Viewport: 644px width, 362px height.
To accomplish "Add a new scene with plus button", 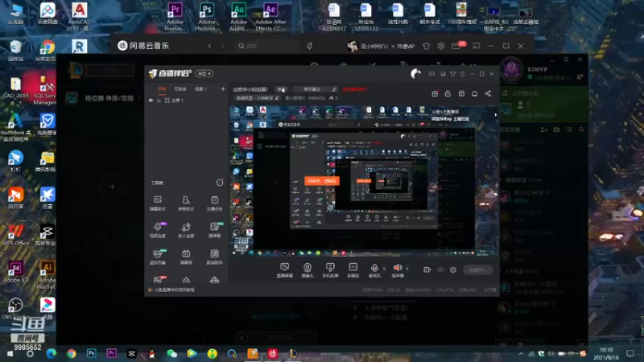I will [223, 89].
